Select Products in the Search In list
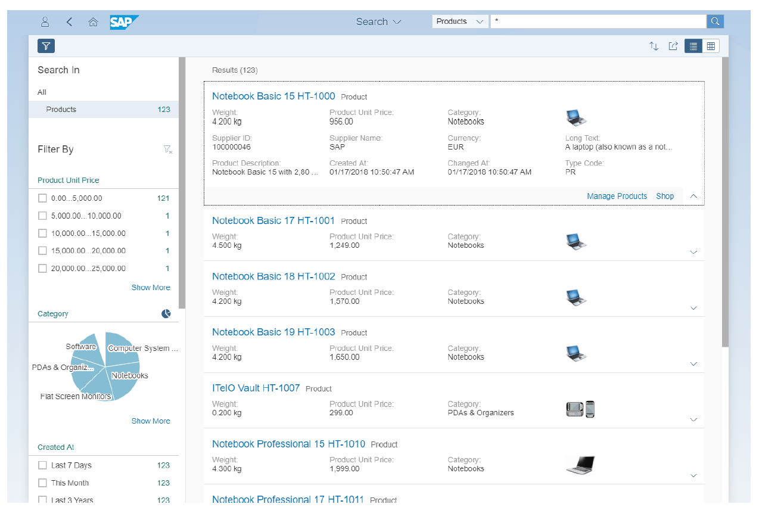 pos(60,109)
